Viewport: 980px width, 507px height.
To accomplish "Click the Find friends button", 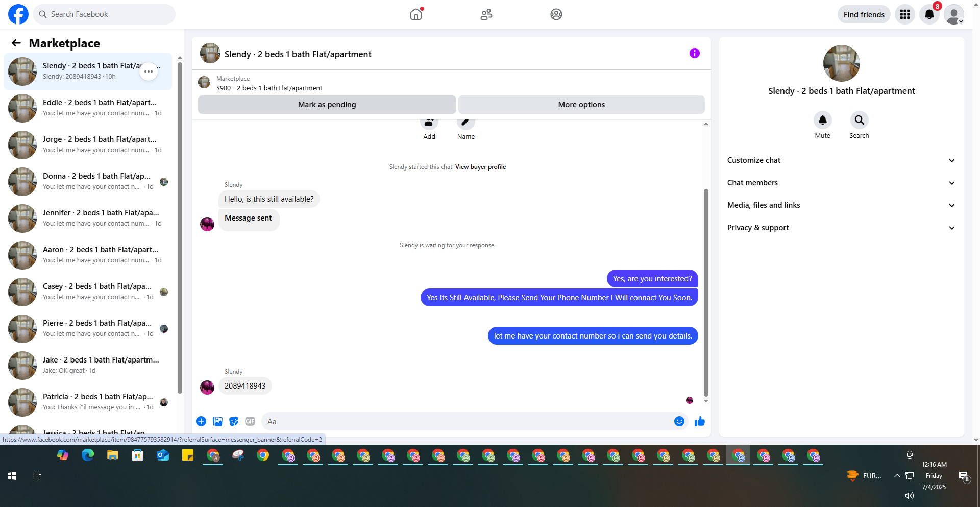I will click(x=864, y=14).
